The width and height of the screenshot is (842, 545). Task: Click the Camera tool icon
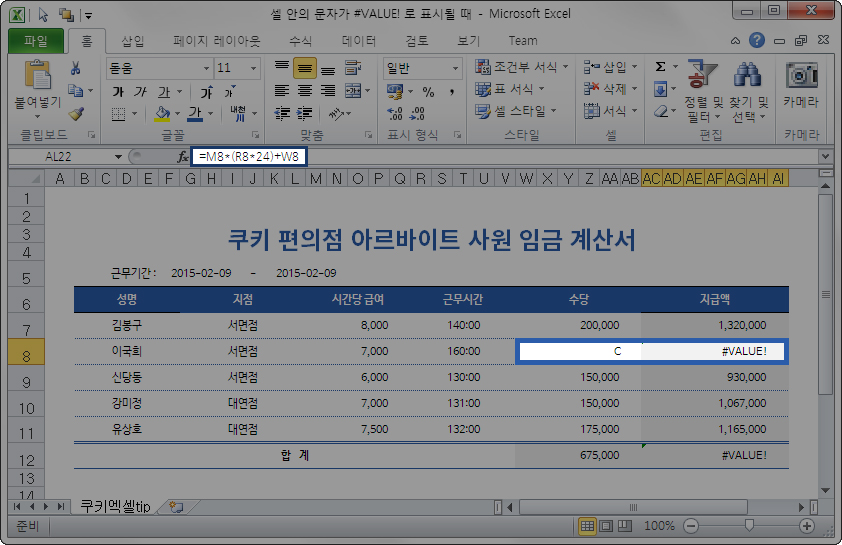802,75
